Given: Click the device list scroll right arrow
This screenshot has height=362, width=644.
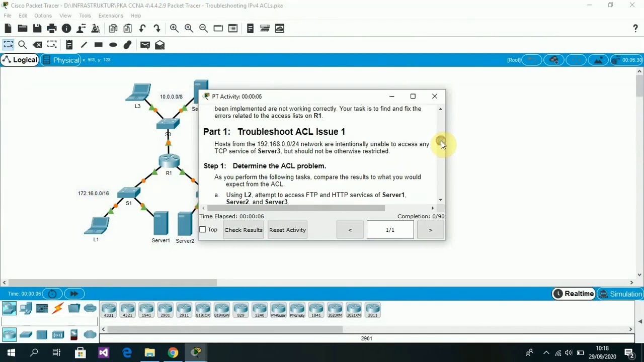Looking at the screenshot, I should click(630, 329).
